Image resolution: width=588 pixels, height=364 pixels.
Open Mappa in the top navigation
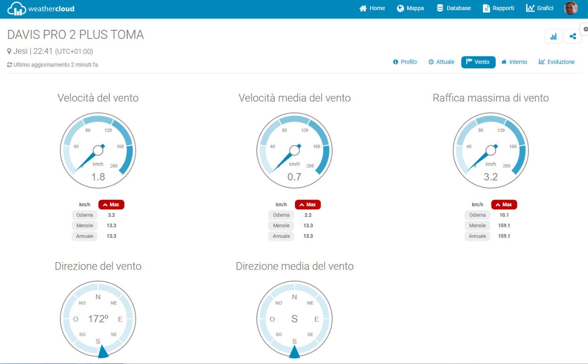tap(410, 8)
